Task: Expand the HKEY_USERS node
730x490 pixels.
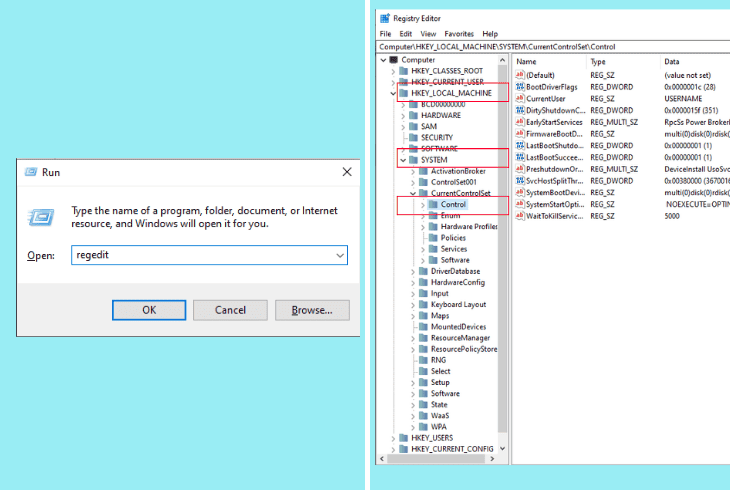Action: [x=393, y=438]
